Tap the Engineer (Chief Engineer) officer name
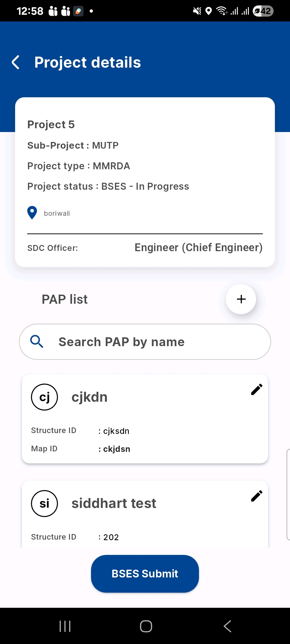 coord(198,247)
